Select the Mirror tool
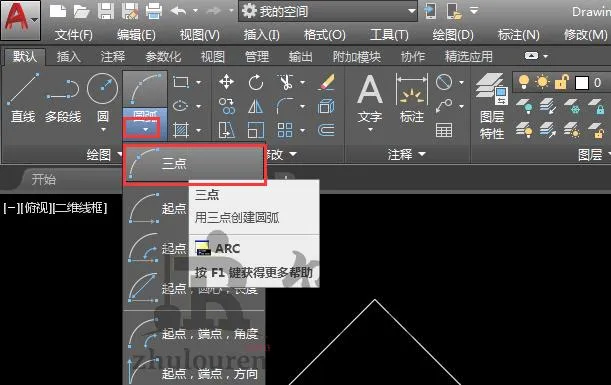This screenshot has width=611, height=385. (x=256, y=106)
